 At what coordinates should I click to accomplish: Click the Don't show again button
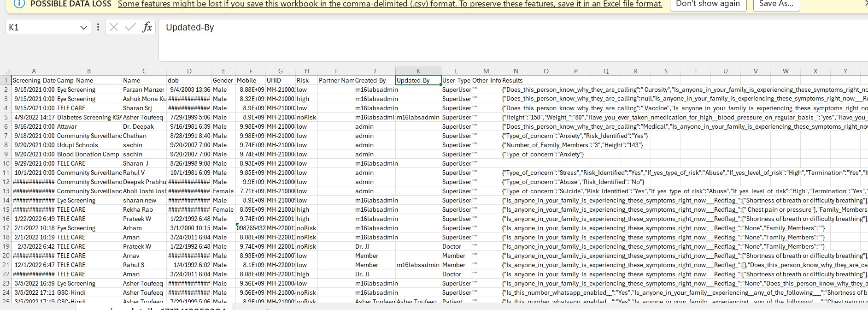tap(708, 4)
